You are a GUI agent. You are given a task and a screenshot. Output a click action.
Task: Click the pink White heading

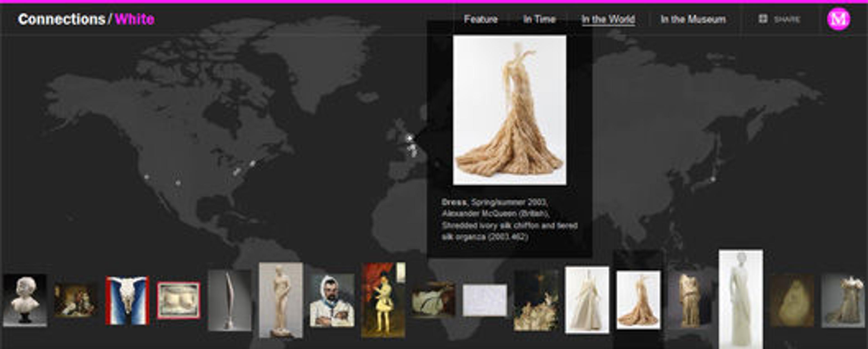(134, 19)
